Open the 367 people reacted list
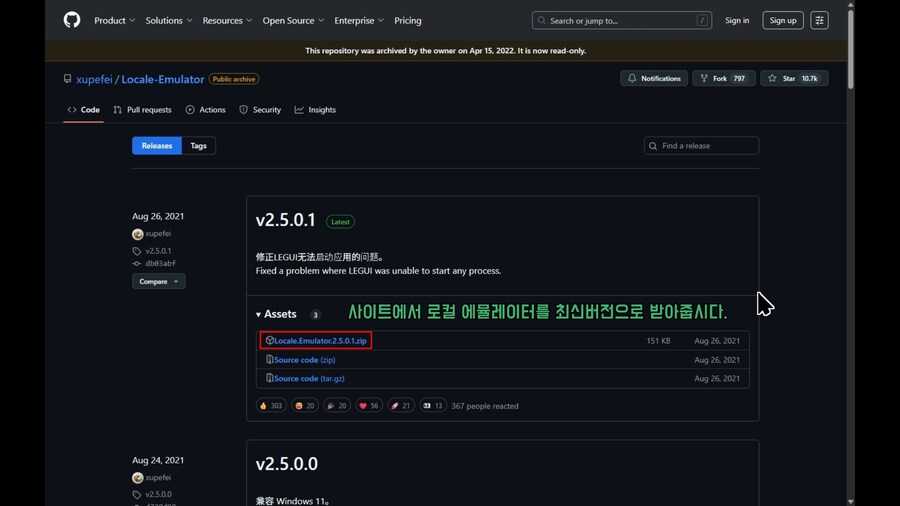The image size is (900, 506). tap(484, 406)
